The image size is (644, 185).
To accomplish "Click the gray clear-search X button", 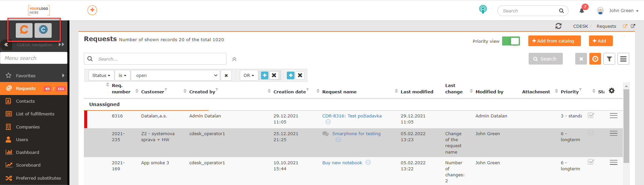I will (x=581, y=59).
